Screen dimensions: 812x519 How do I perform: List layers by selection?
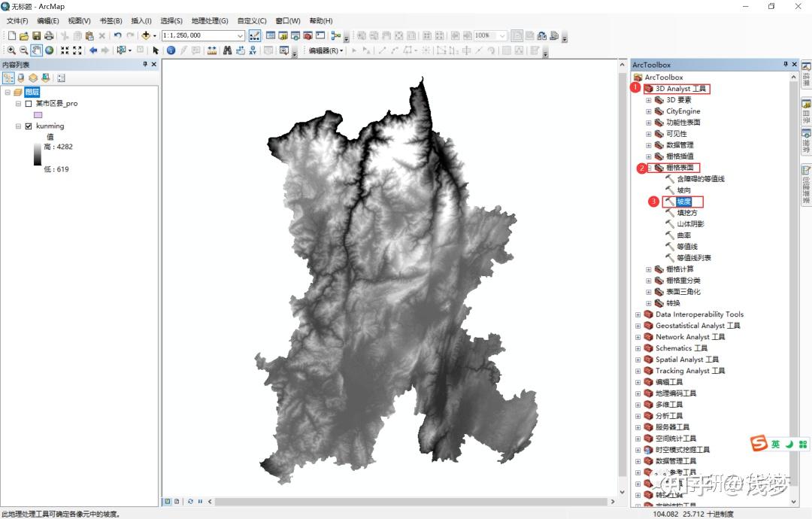(x=46, y=78)
